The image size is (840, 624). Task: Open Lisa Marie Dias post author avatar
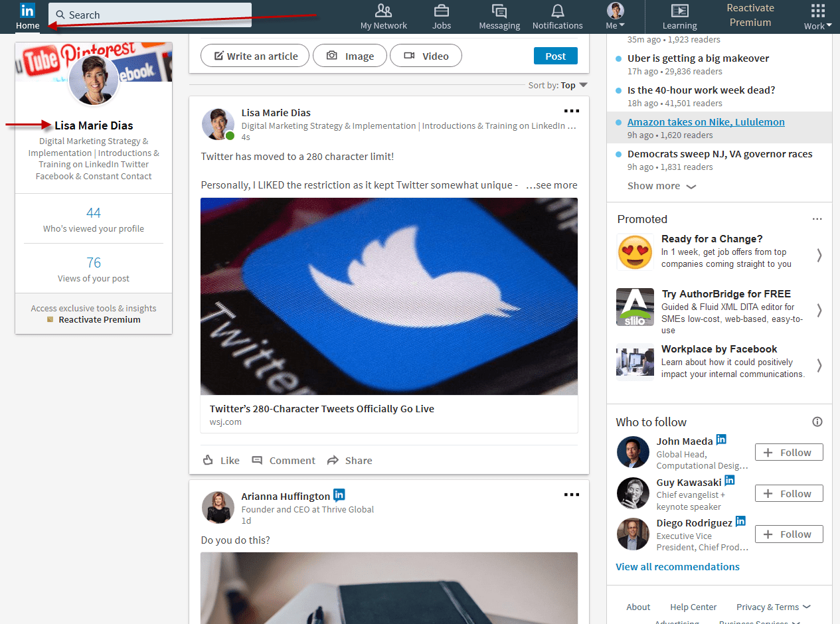pos(218,124)
